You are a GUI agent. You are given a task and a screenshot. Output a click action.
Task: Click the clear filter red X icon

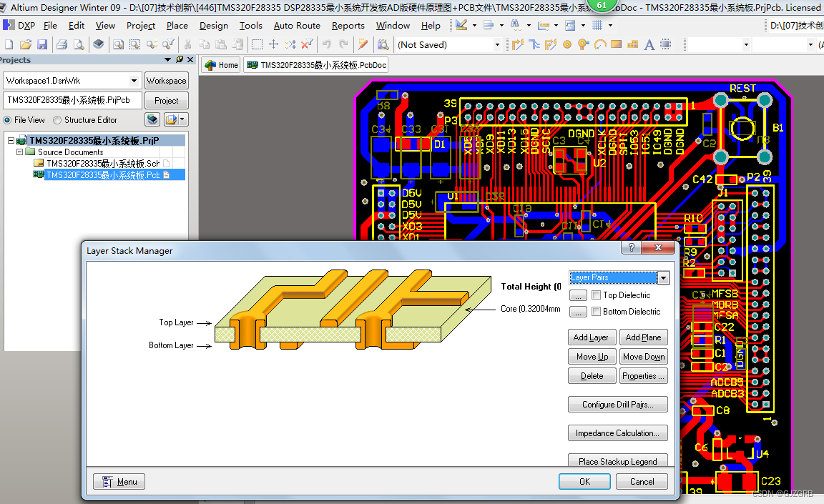307,44
